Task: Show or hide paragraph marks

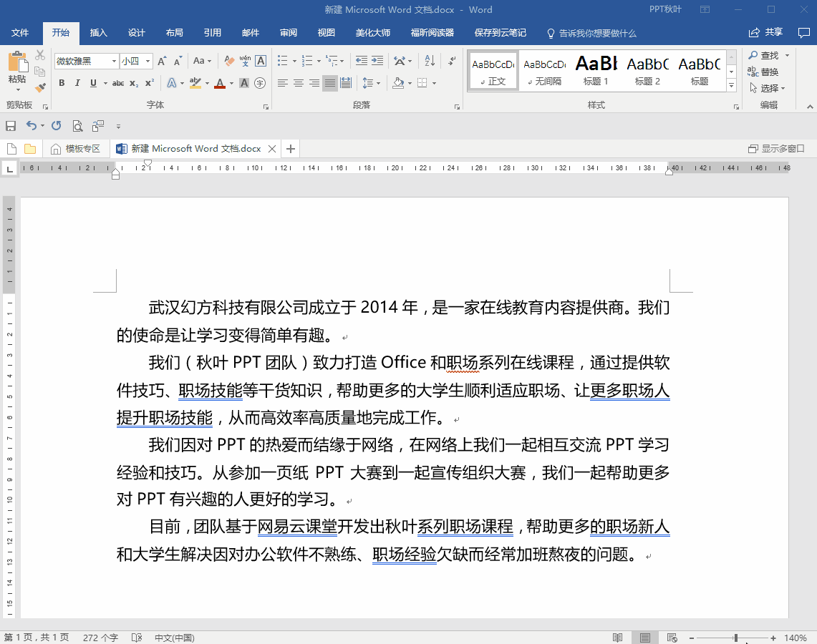Action: tap(452, 61)
